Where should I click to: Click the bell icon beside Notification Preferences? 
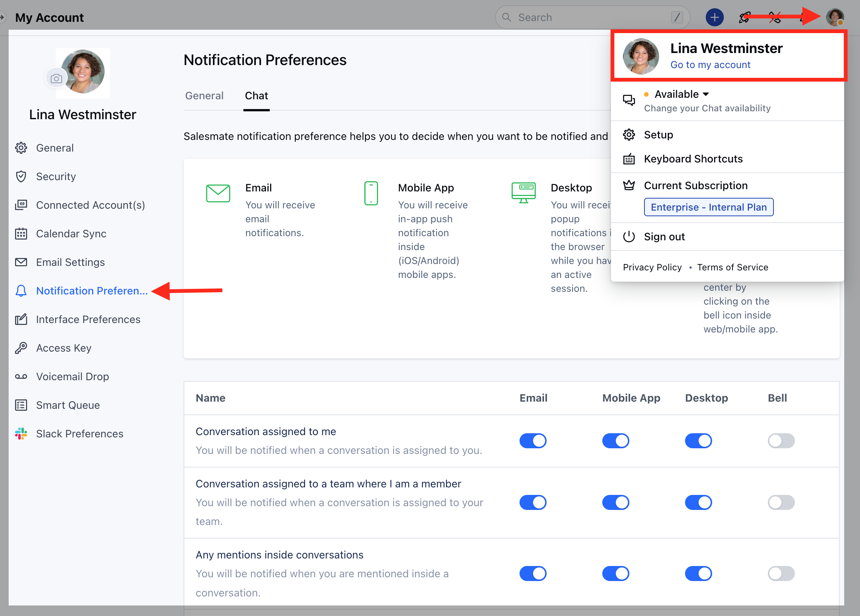pyautogui.click(x=21, y=291)
